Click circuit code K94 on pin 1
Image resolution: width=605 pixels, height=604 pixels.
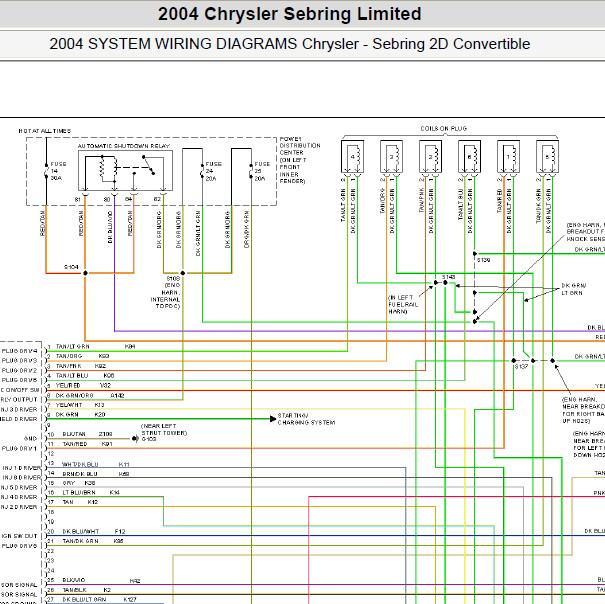click(130, 347)
